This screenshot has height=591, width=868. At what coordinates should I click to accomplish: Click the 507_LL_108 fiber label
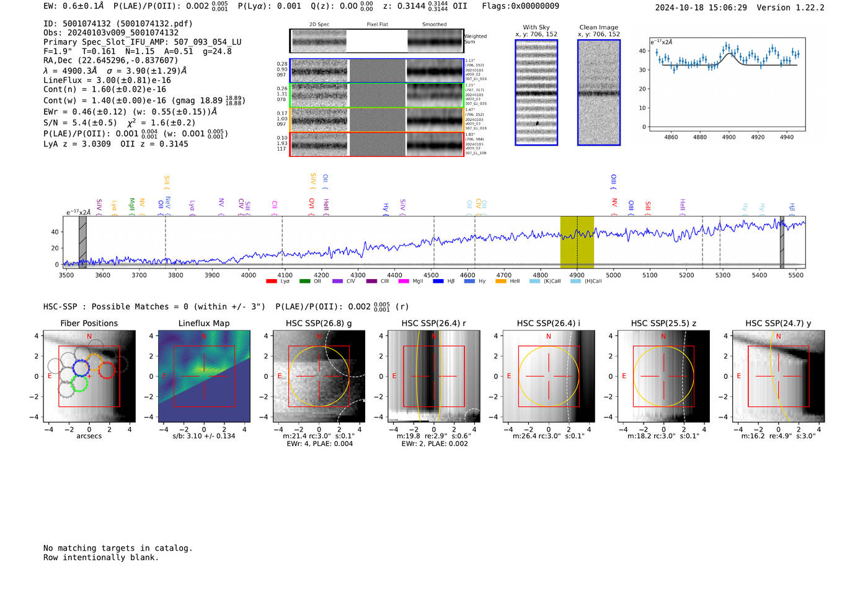tap(476, 153)
